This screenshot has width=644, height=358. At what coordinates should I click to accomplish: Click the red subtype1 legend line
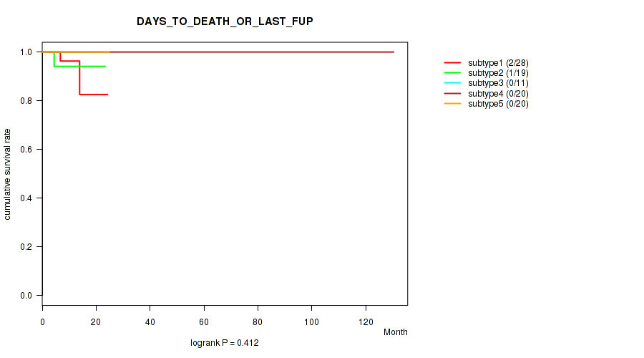click(452, 63)
